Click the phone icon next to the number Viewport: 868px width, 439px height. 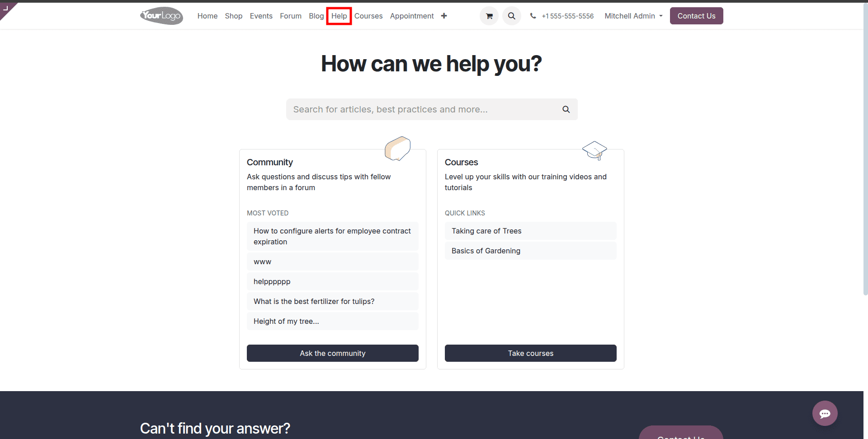coord(533,16)
